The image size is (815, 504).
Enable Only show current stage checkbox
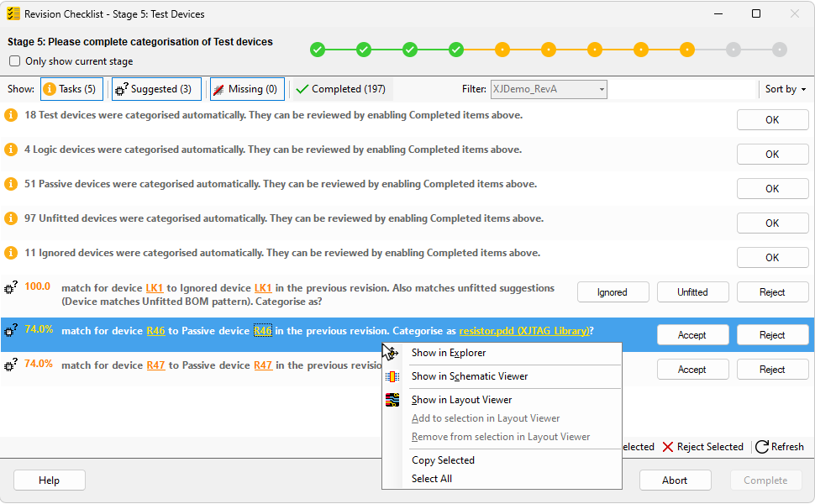pos(14,61)
